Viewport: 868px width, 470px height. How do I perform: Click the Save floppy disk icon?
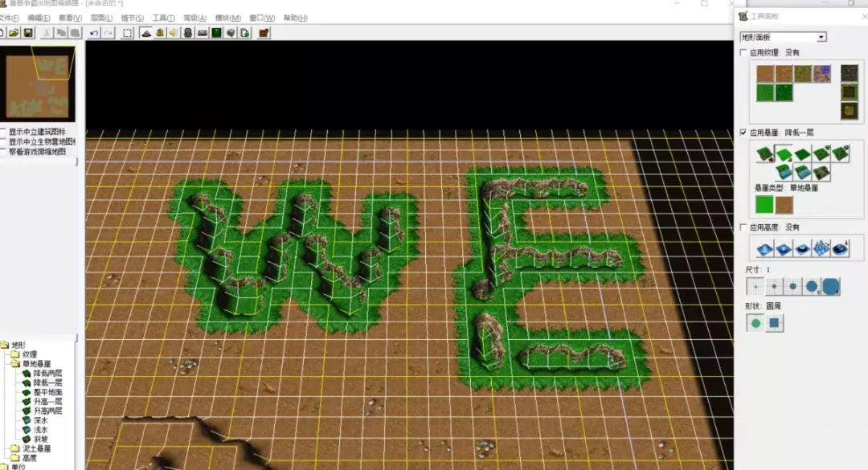[x=28, y=33]
